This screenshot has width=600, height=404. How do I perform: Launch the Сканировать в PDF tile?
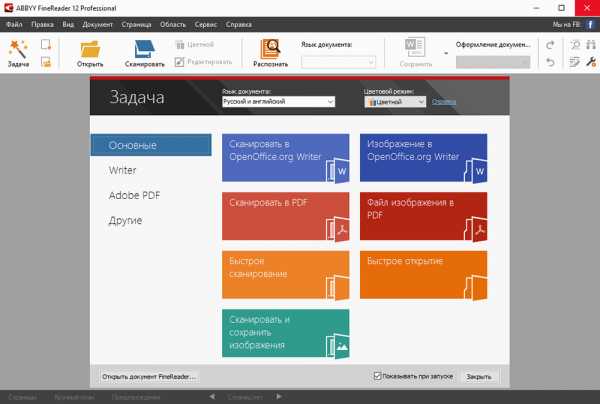click(285, 216)
